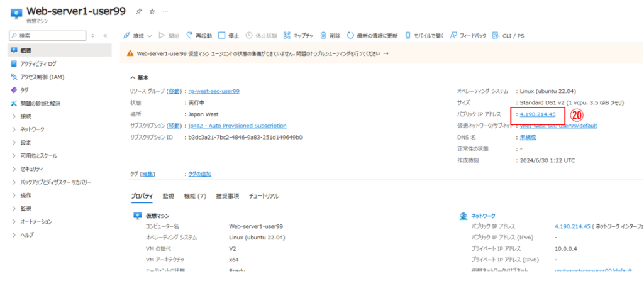Select the private IP value 10.0.0.4
This screenshot has height=291, width=644.
coord(566,248)
